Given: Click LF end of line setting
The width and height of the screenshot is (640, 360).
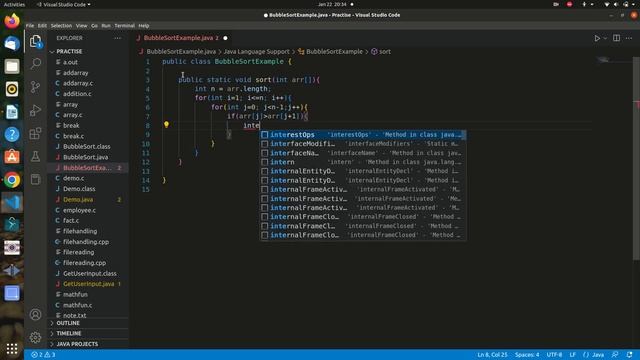Looking at the screenshot, I should coord(573,355).
